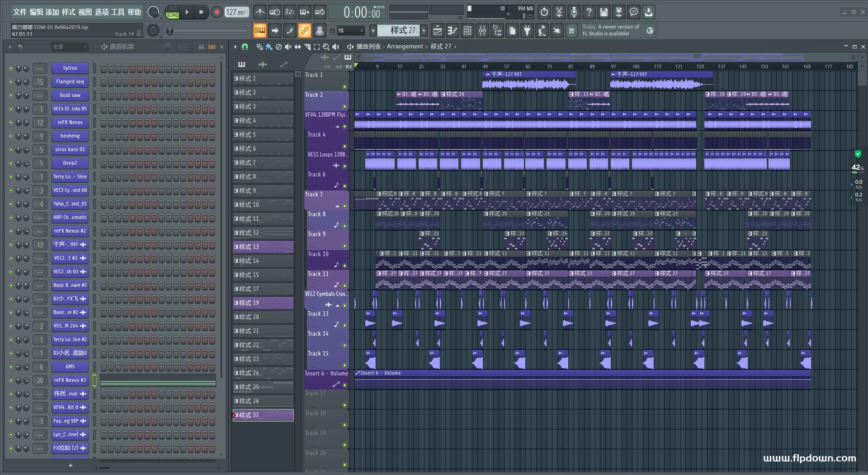This screenshot has height=475, width=868.
Task: Open the Channel rack view icon
Action: [x=467, y=31]
